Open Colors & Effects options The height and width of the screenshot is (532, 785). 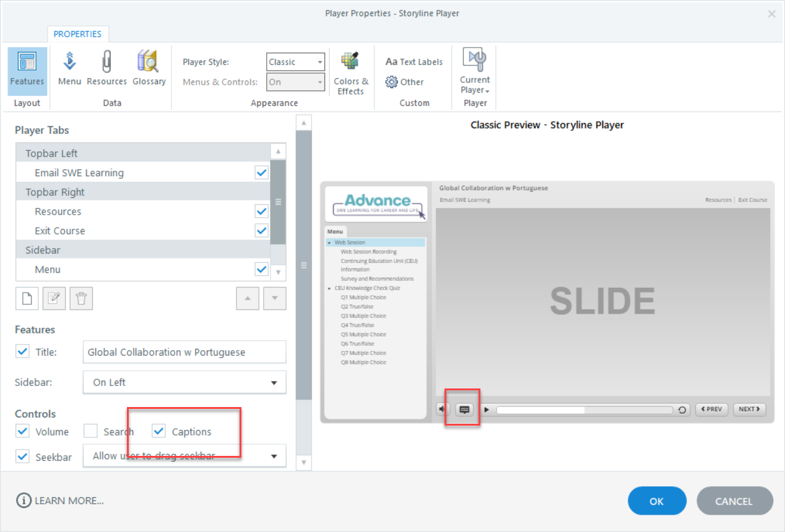coord(350,71)
